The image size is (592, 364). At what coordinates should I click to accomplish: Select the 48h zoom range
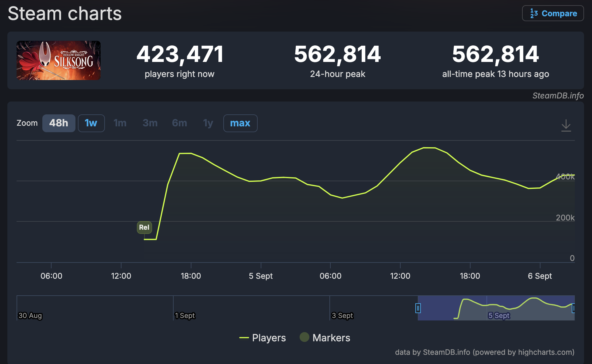point(59,123)
